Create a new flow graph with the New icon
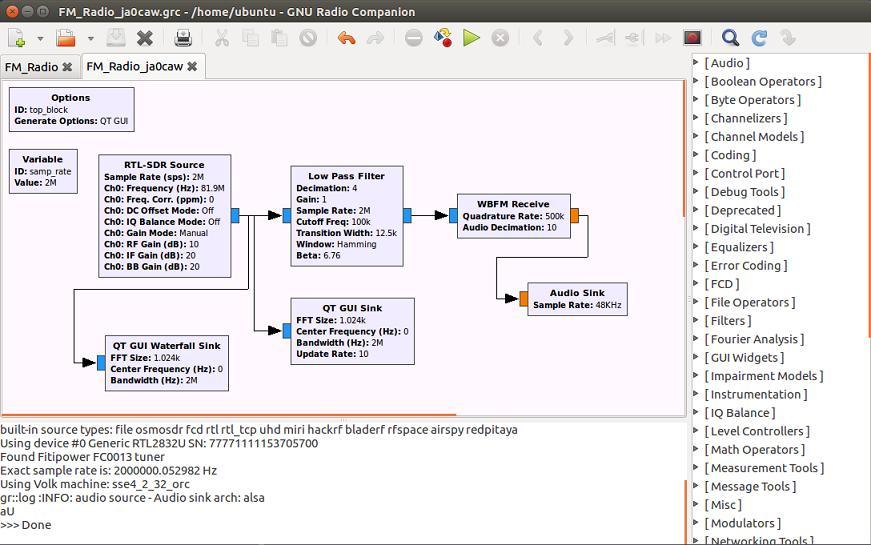This screenshot has width=871, height=545. coord(17,38)
